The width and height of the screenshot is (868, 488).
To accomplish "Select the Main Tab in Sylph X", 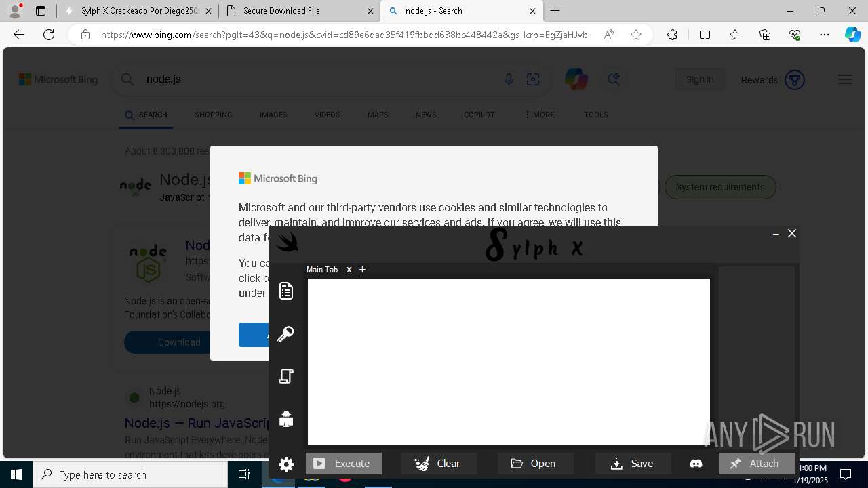I will (x=322, y=270).
